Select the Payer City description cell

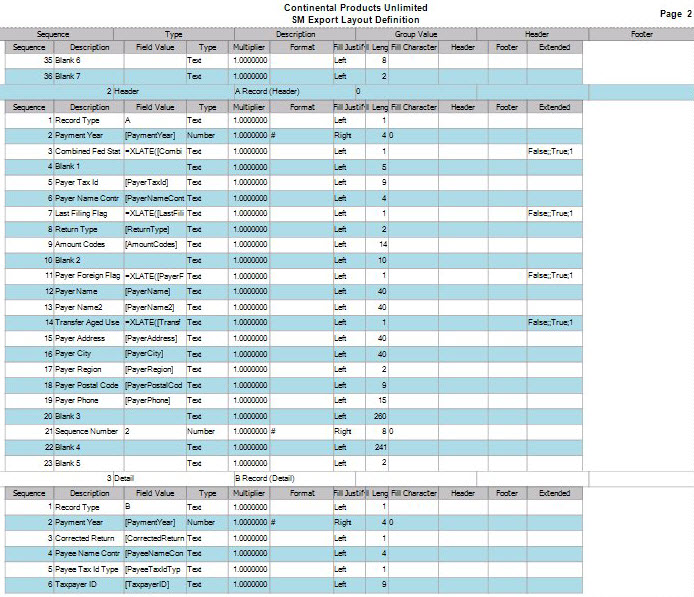76,353
